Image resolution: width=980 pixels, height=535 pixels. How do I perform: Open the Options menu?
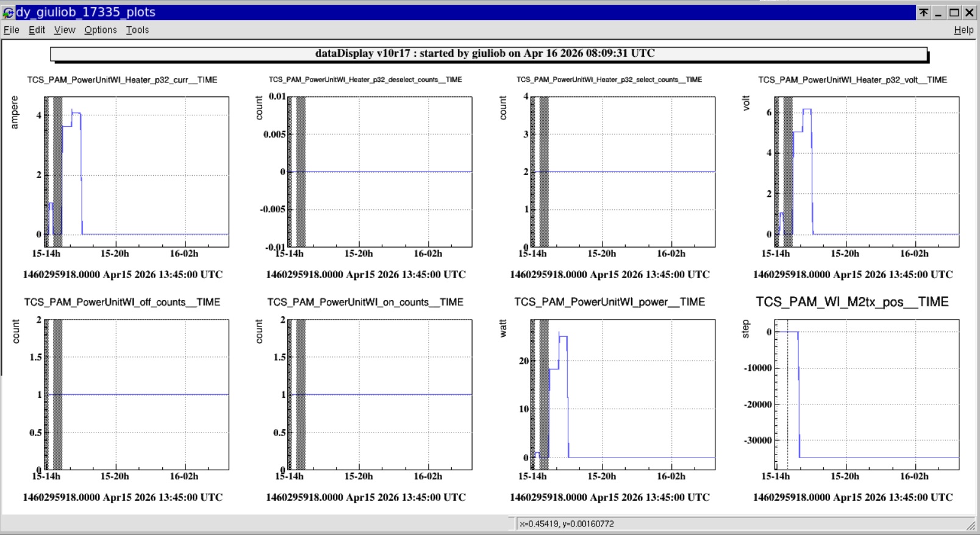pos(101,30)
